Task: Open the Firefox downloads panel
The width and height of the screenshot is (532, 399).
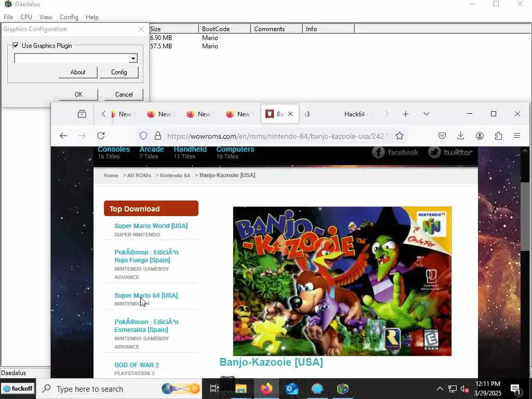Action: click(x=460, y=136)
